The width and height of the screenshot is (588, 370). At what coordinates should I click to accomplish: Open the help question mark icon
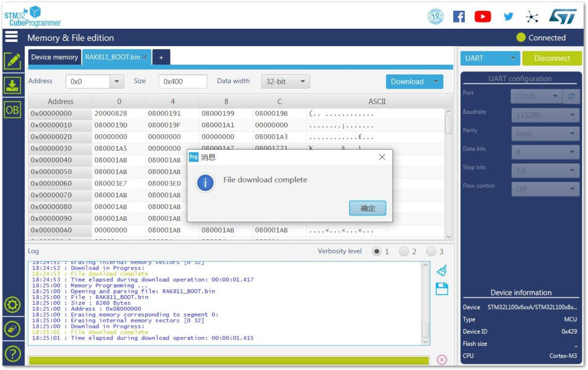pos(12,353)
